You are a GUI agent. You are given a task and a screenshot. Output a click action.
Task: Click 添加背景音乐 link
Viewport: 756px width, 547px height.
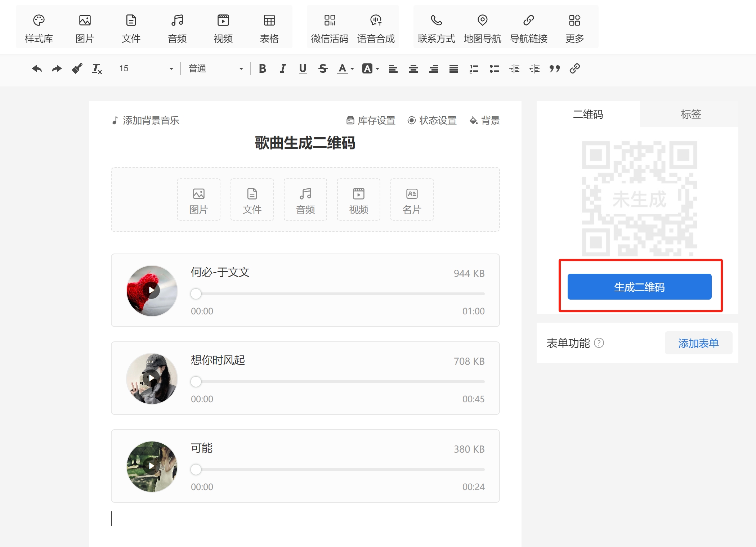click(x=145, y=120)
